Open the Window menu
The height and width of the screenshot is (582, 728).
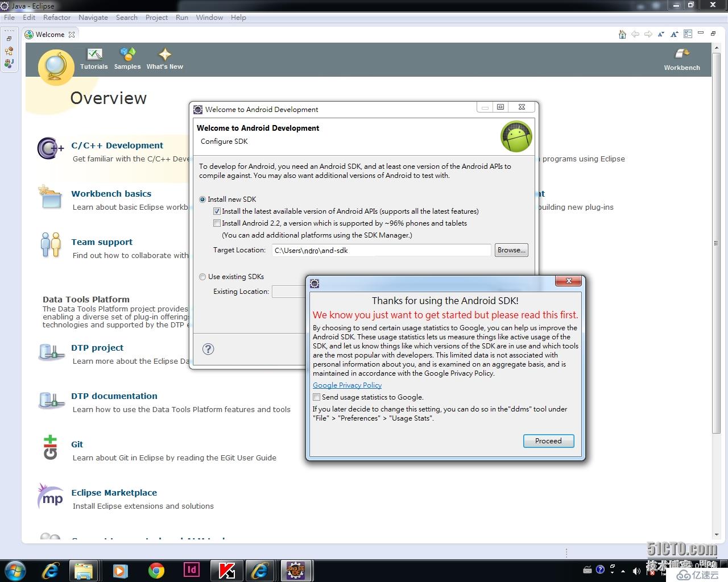tap(209, 18)
